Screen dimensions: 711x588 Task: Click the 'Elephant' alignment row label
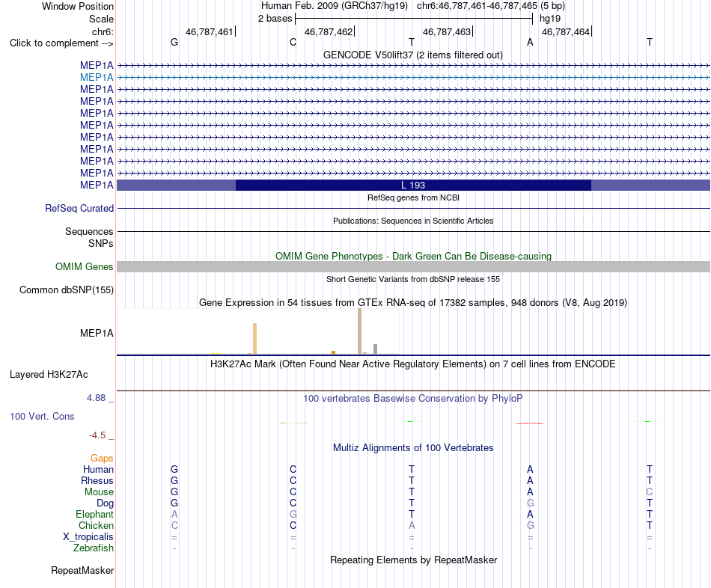(x=95, y=514)
